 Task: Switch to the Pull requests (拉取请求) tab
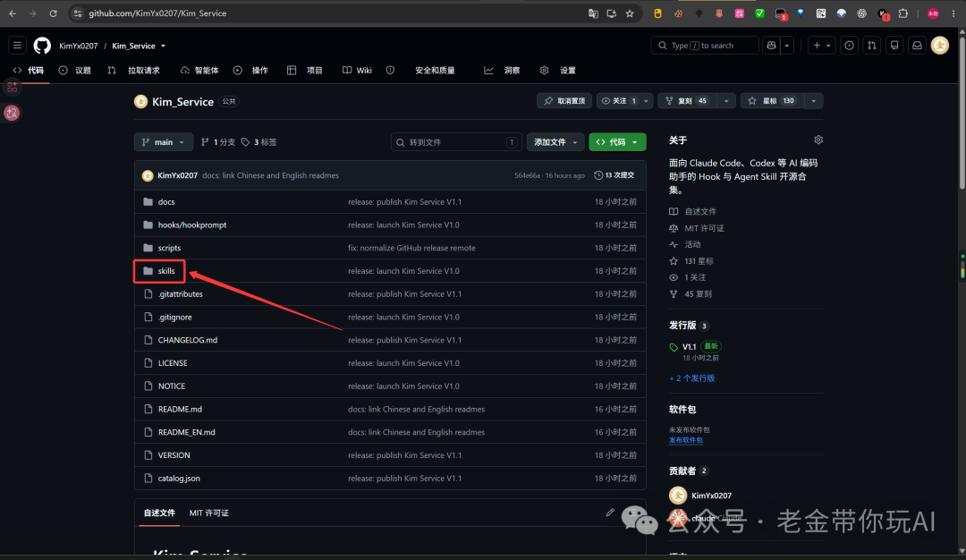(133, 71)
